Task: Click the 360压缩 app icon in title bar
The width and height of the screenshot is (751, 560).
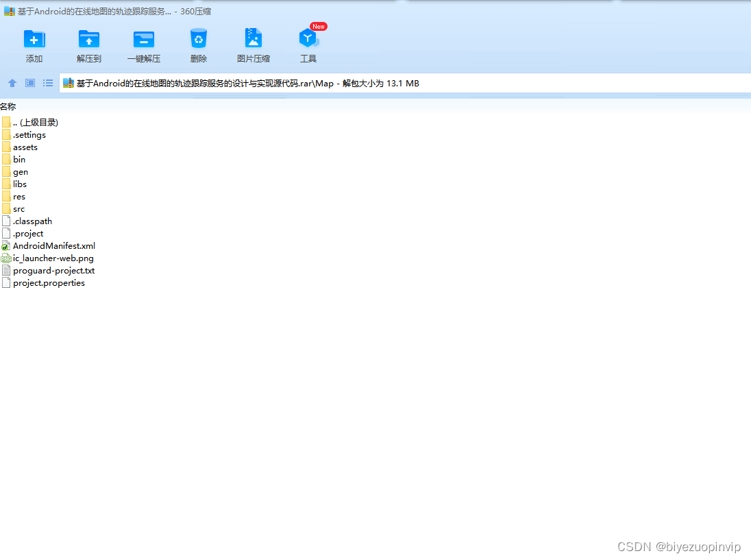Action: [x=10, y=11]
